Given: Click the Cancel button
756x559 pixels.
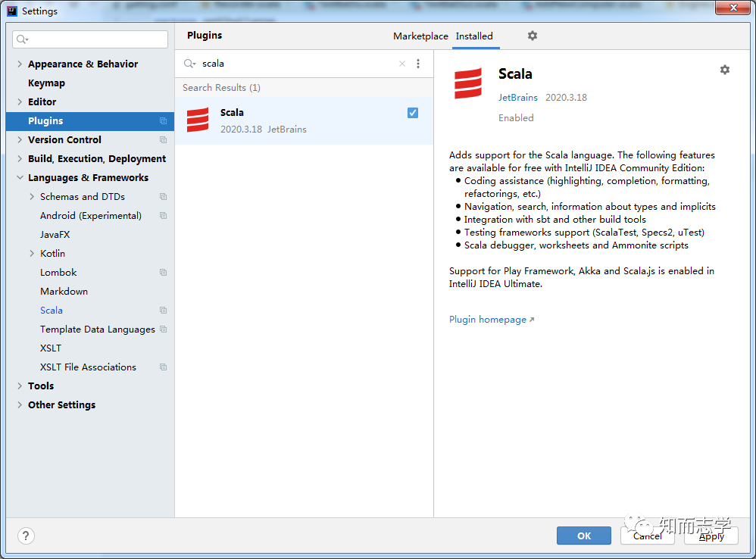Looking at the screenshot, I should (648, 536).
